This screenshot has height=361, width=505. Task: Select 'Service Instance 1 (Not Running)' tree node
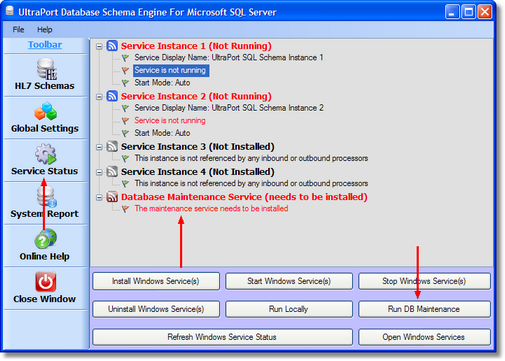coord(196,46)
